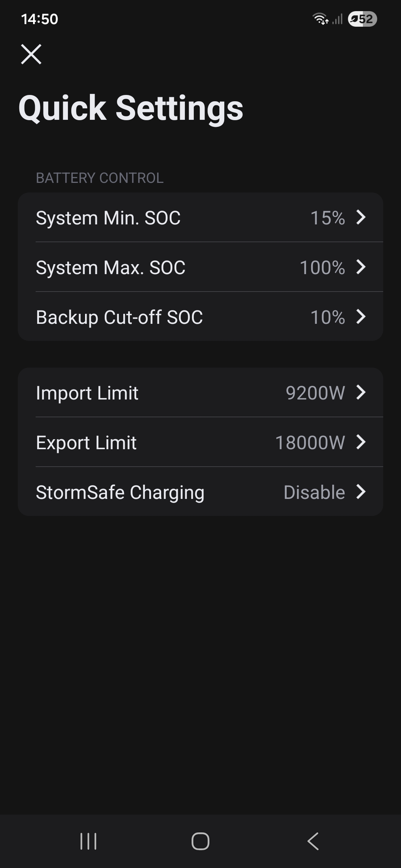Open System Max. SOC setting

[x=110, y=267]
